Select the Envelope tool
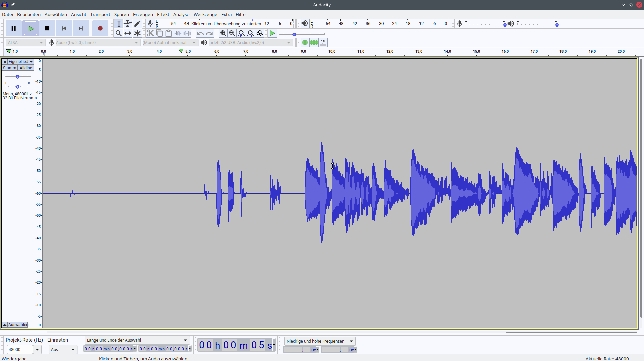The height and width of the screenshot is (361, 644). coord(128,23)
